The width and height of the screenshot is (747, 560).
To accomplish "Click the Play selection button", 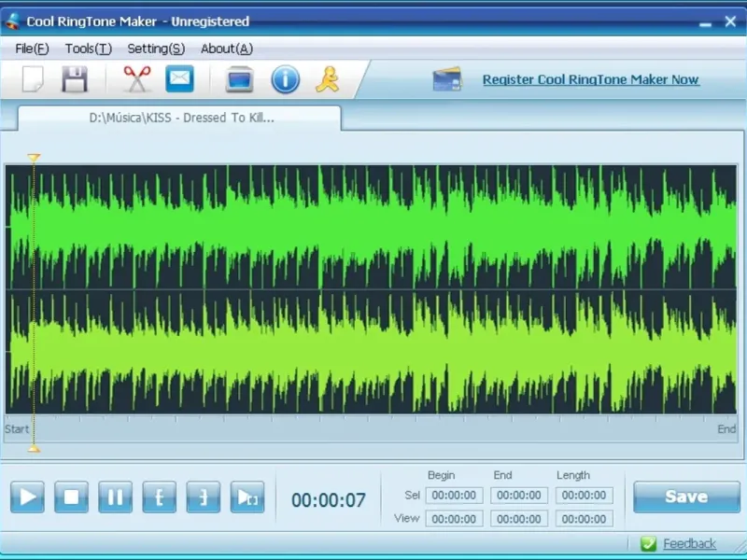I will (x=247, y=497).
